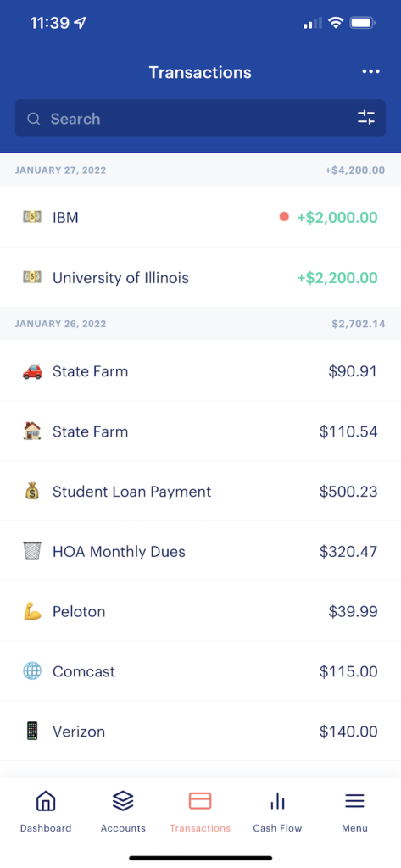Open the IBM +$2,000.00 transaction
This screenshot has height=868, width=401.
click(x=200, y=217)
